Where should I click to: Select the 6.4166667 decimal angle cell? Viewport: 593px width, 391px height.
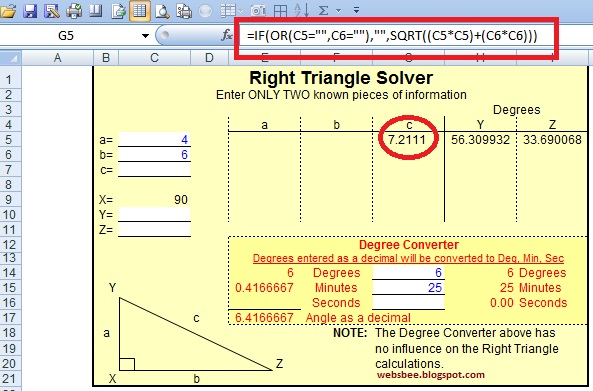(x=264, y=318)
